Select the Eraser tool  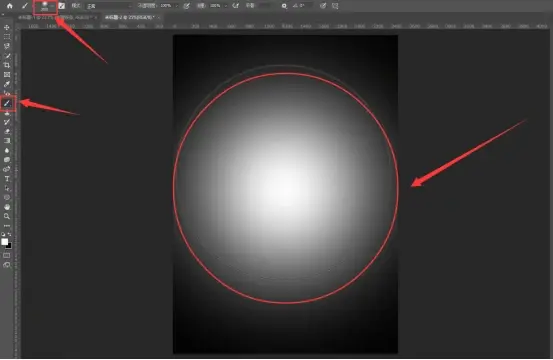[x=7, y=132]
